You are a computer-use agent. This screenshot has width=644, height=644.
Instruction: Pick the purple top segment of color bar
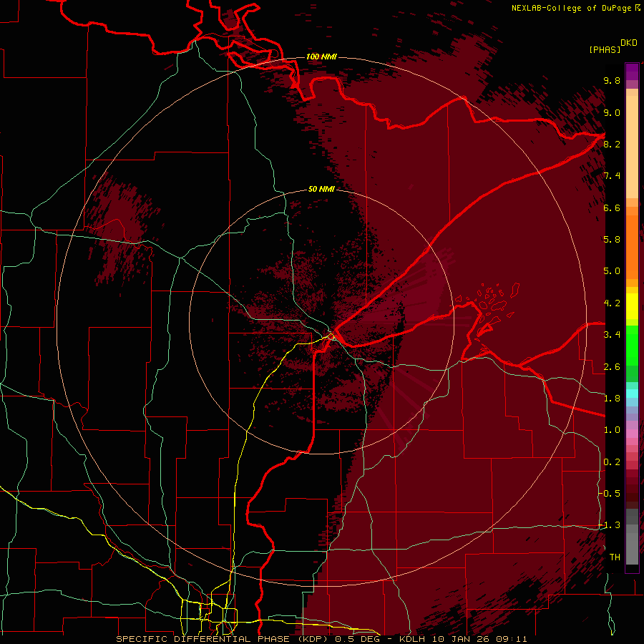click(632, 72)
